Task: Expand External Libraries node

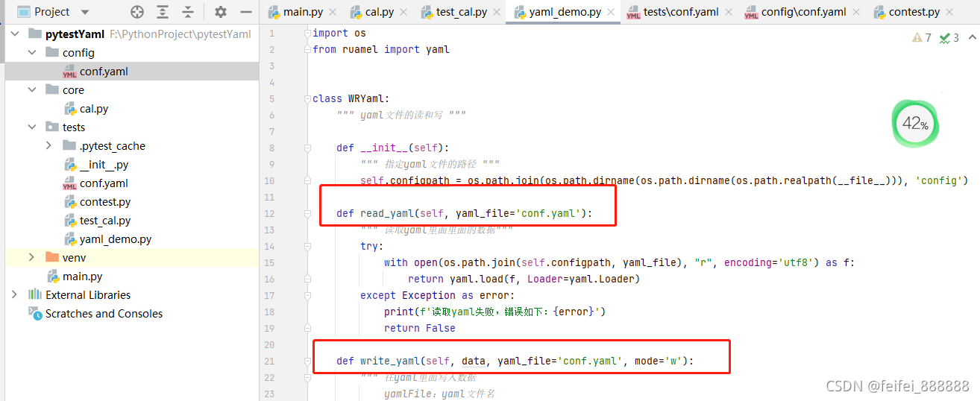Action: (x=14, y=295)
